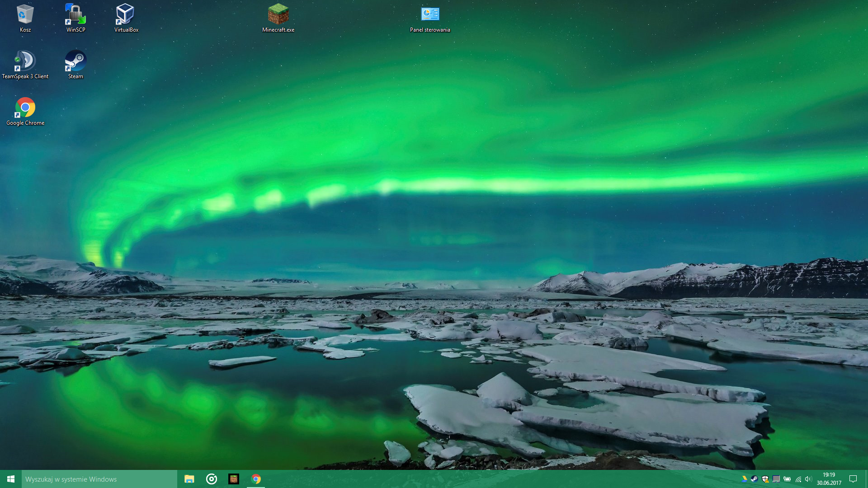Open the Windows Start menu
Image resolution: width=868 pixels, height=488 pixels.
coord(11,479)
